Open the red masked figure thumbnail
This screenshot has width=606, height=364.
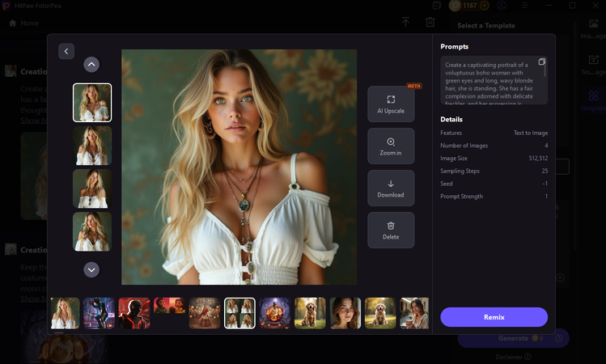click(134, 313)
